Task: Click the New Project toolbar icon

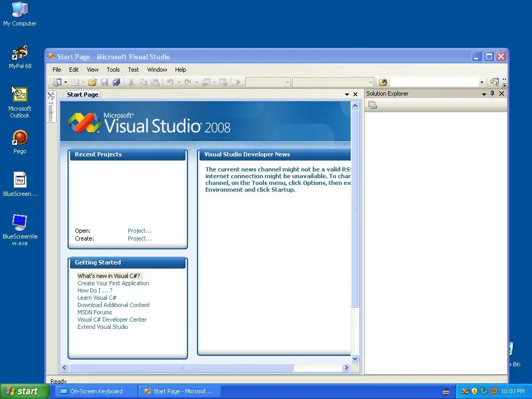Action: [56, 82]
